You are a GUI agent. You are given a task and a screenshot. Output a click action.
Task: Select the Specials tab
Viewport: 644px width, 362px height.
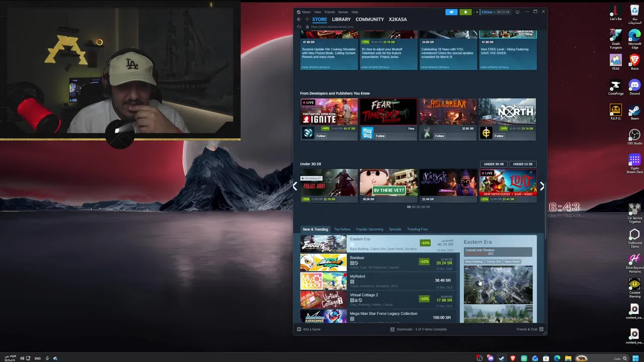pos(395,229)
